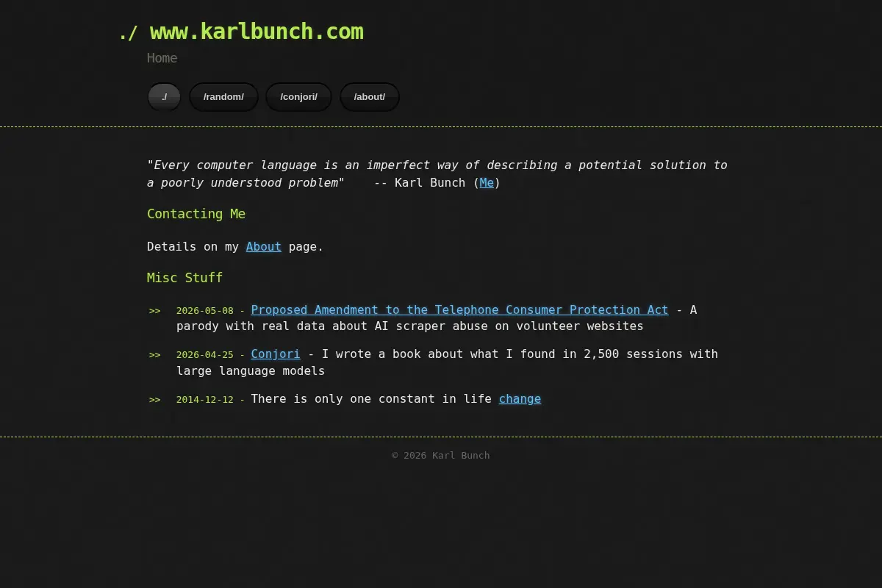882x588 pixels.
Task: Open the /conjori/ nav button
Action: 298,97
